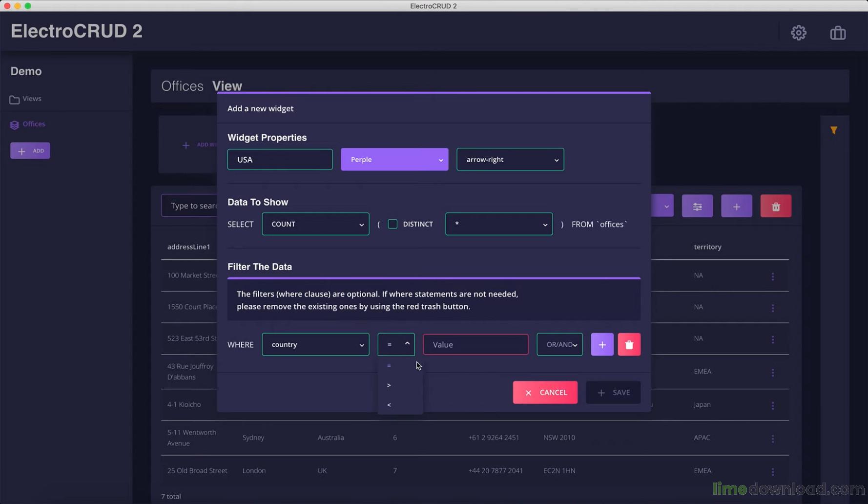
Task: Add another where clause with plus button
Action: pos(602,345)
